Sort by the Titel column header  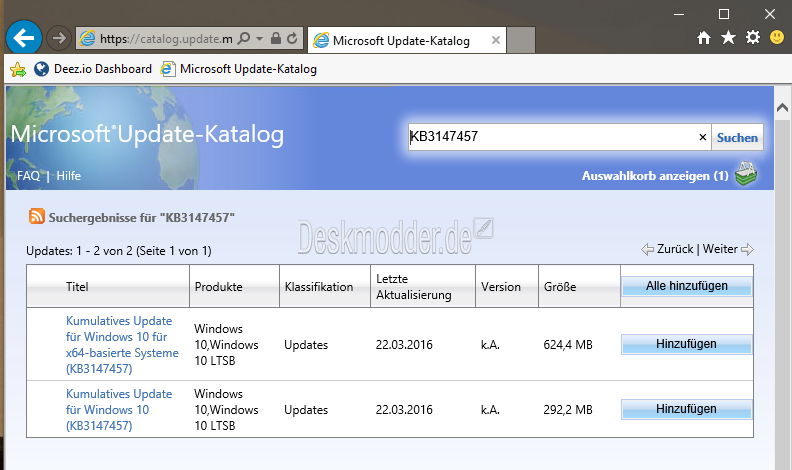point(77,287)
